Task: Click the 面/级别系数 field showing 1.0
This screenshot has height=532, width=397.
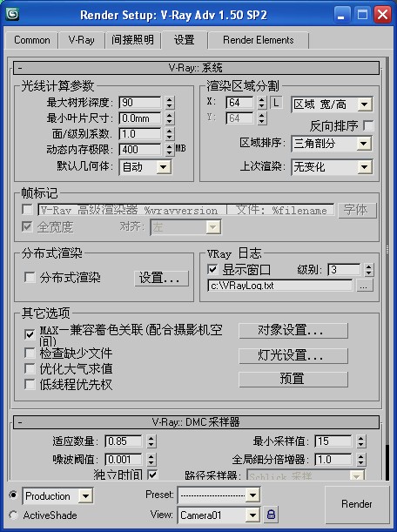Action: pyautogui.click(x=140, y=134)
